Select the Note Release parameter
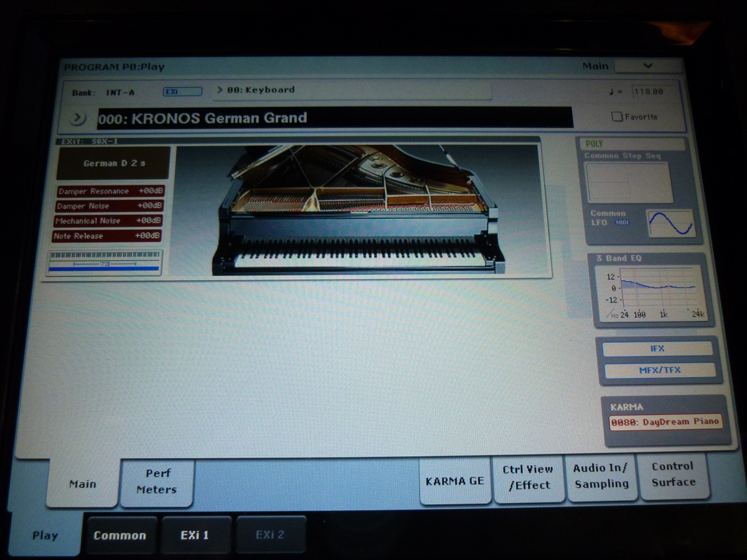 click(108, 236)
